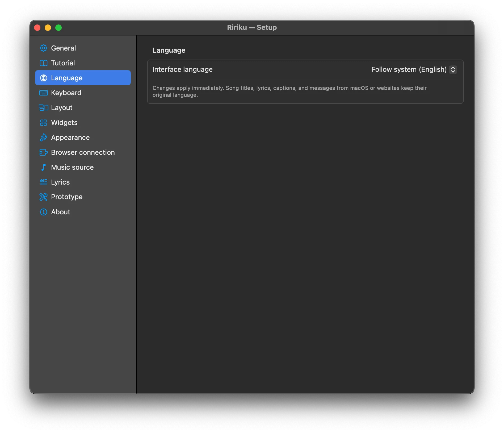Select the Language sidebar item
504x433 pixels.
(x=83, y=78)
